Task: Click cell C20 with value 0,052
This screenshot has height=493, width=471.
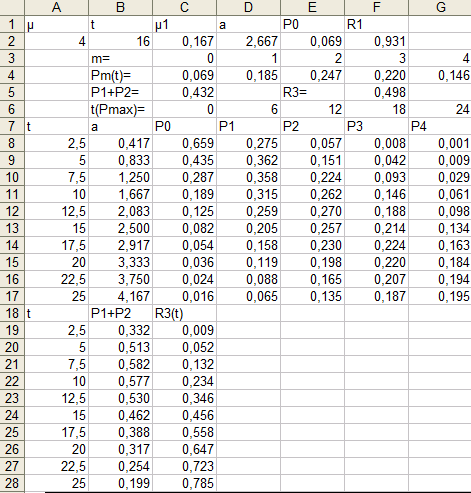Action: [184, 347]
